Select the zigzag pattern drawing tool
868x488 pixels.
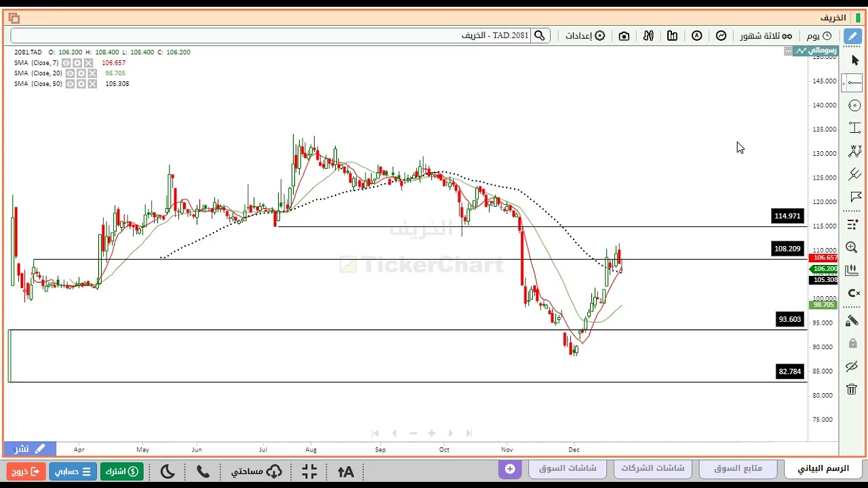pyautogui.click(x=854, y=152)
